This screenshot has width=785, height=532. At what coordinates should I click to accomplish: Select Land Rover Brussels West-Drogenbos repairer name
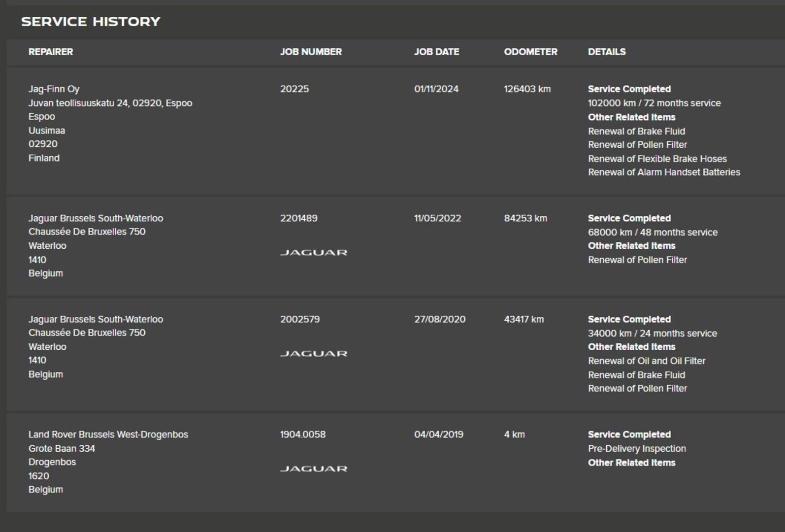tap(108, 434)
